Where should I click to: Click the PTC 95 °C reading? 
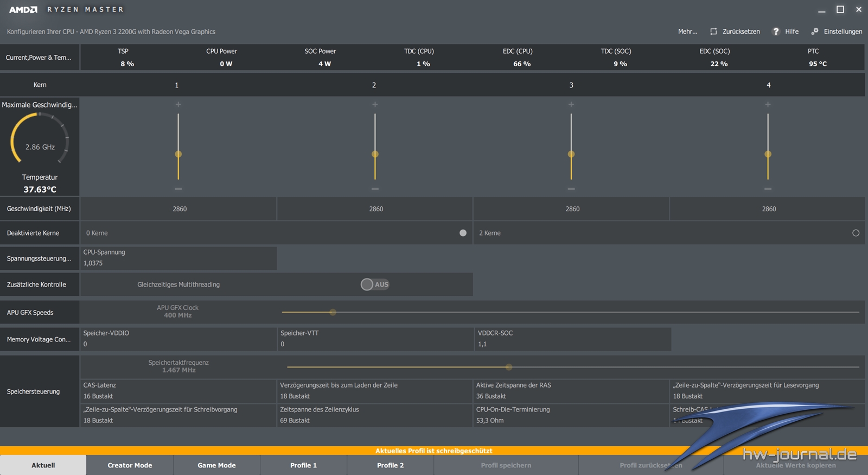(x=818, y=58)
